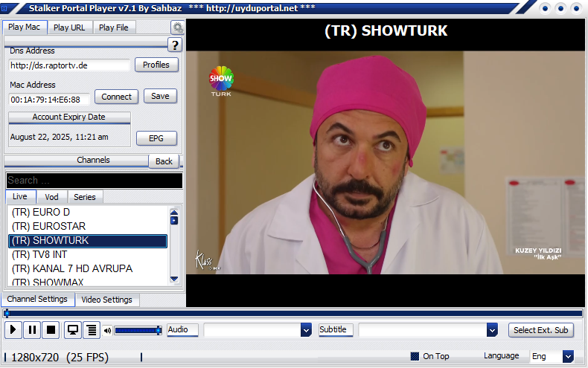Switch to the Play Mac tab
The image size is (588, 368).
click(25, 27)
